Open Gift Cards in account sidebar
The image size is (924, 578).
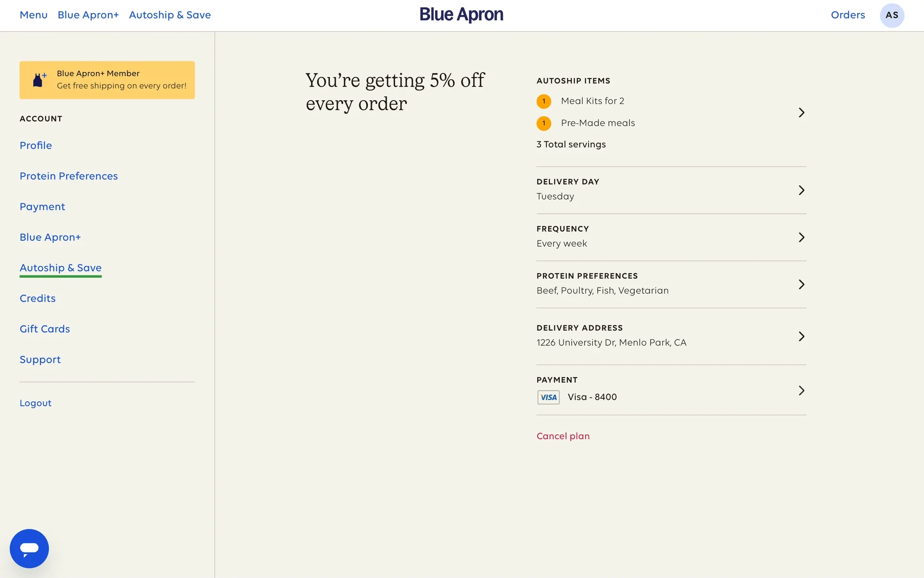pyautogui.click(x=45, y=329)
